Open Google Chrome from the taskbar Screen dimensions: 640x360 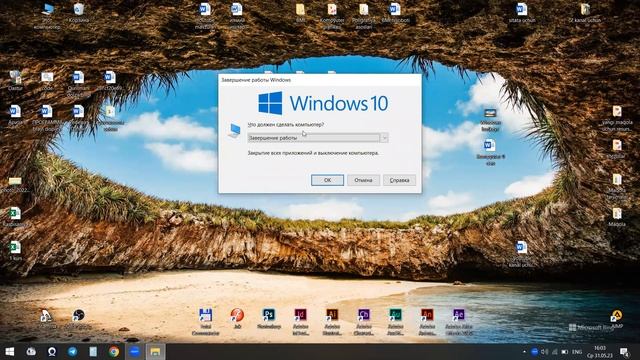pos(114,351)
